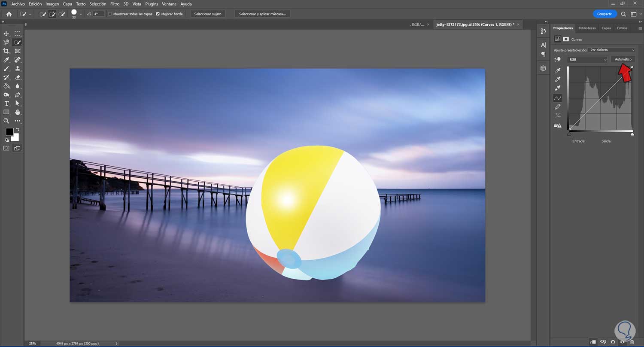
Task: Select the Move tool
Action: (x=6, y=33)
